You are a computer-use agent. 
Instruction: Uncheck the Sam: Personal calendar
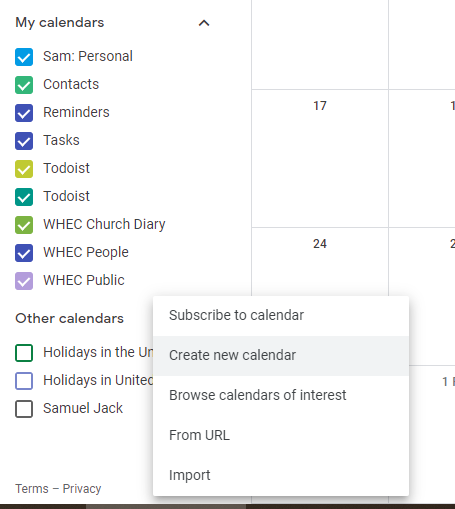[24, 57]
